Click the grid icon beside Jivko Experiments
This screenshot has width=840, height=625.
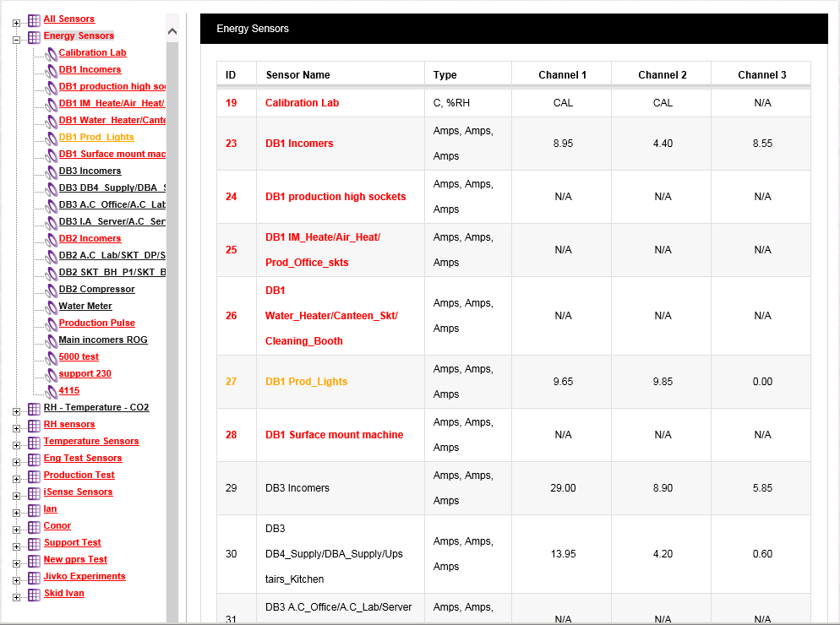(34, 577)
